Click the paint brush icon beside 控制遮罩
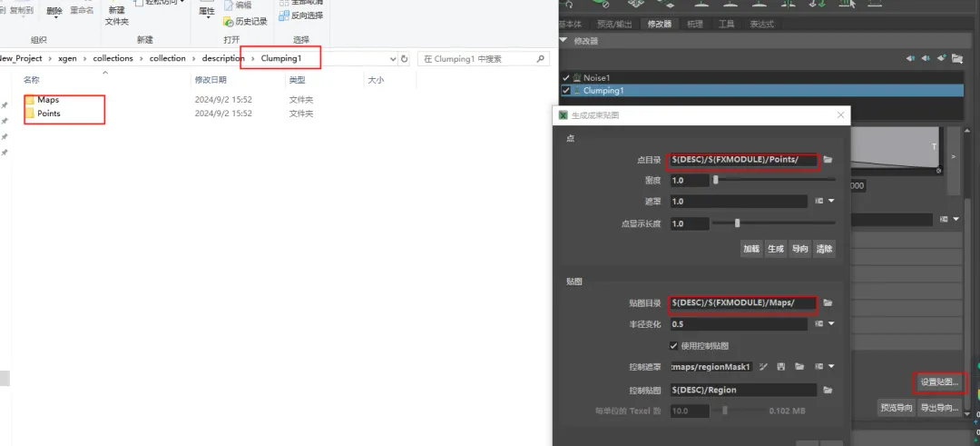Screen dimensions: 980x446 point(764,367)
